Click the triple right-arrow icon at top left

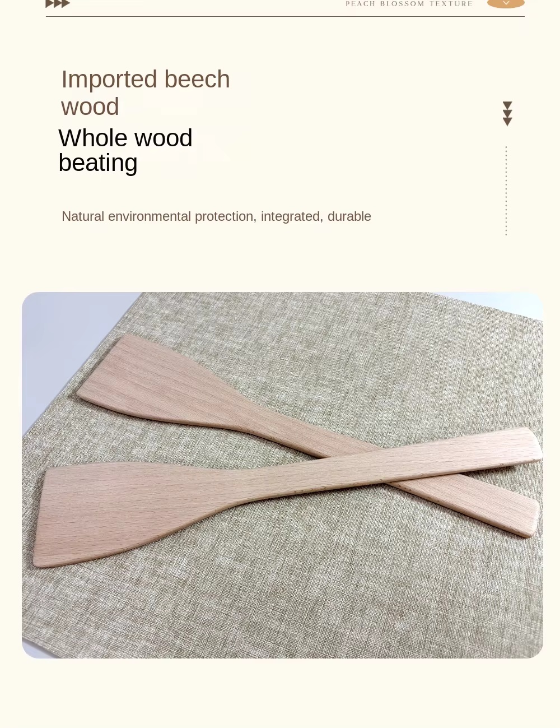point(57,3)
